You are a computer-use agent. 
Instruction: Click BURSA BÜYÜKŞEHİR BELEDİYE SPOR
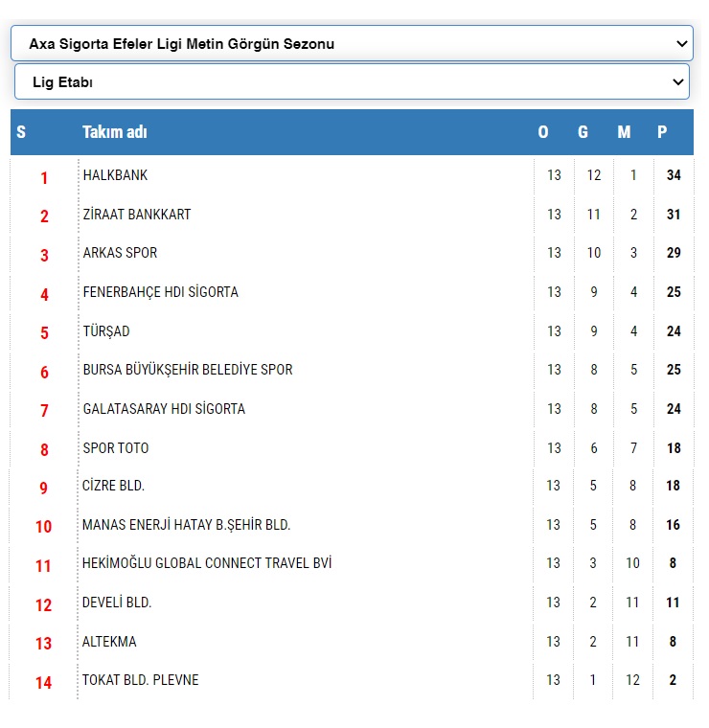coord(188,370)
